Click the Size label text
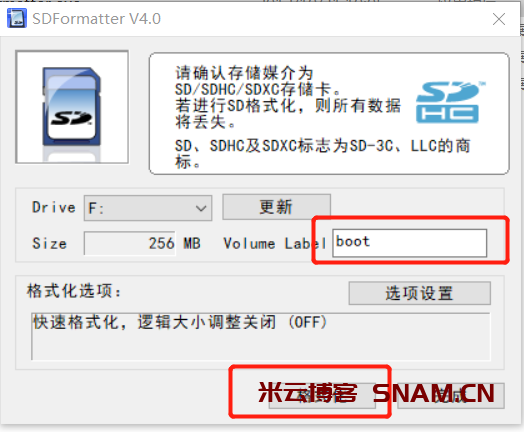This screenshot has height=432, width=524. click(49, 243)
